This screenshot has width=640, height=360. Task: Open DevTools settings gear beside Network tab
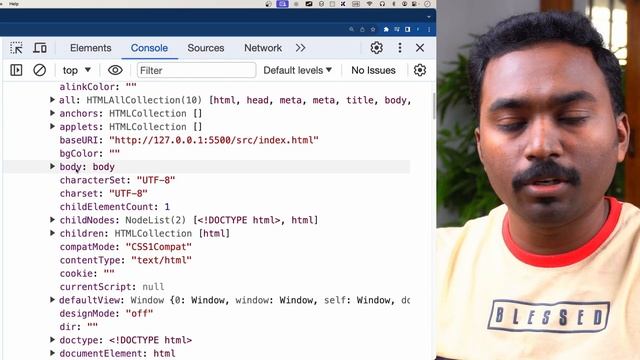point(376,48)
